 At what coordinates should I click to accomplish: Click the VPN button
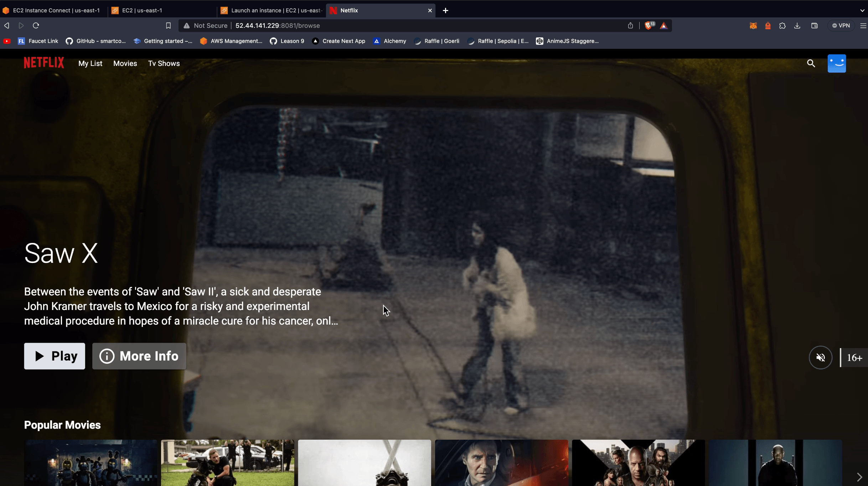[841, 26]
